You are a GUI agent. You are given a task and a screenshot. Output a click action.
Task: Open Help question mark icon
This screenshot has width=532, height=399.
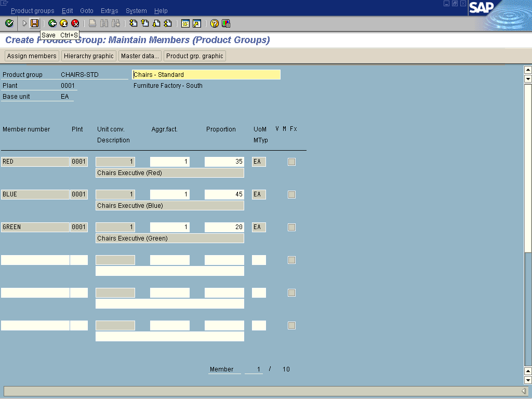pyautogui.click(x=215, y=23)
